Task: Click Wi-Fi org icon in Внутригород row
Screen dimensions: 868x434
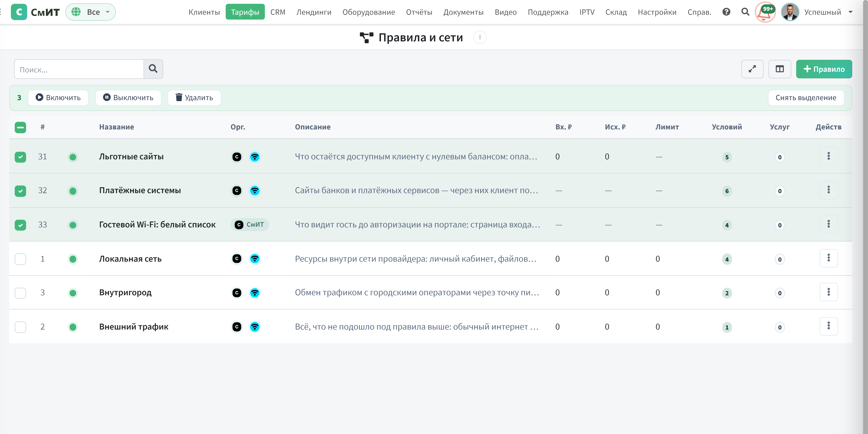Action: coord(255,293)
